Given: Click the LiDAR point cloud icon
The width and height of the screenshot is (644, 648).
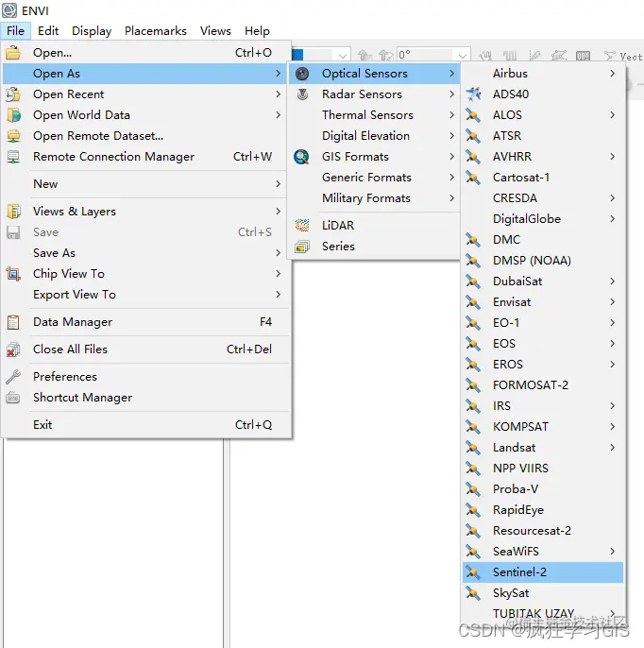Looking at the screenshot, I should pyautogui.click(x=302, y=225).
